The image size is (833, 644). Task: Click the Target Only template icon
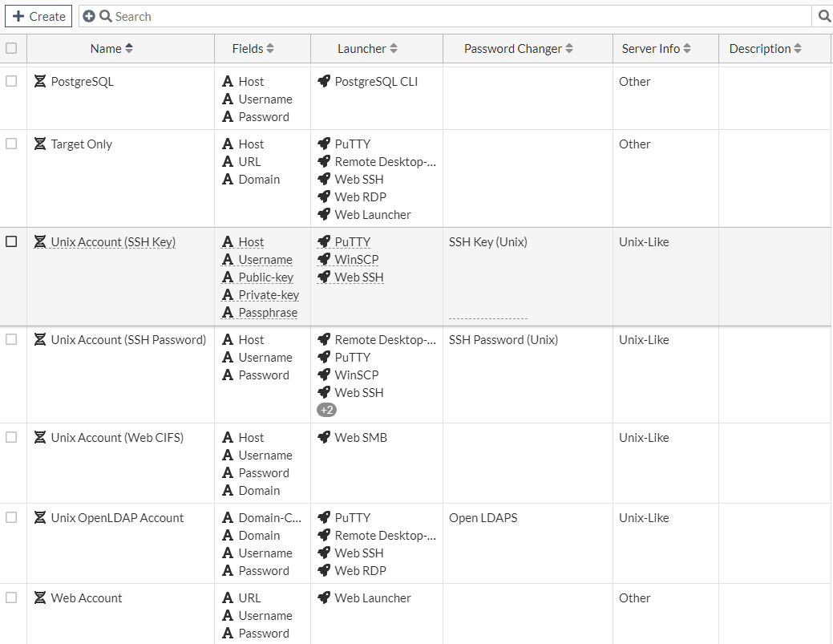tap(40, 144)
